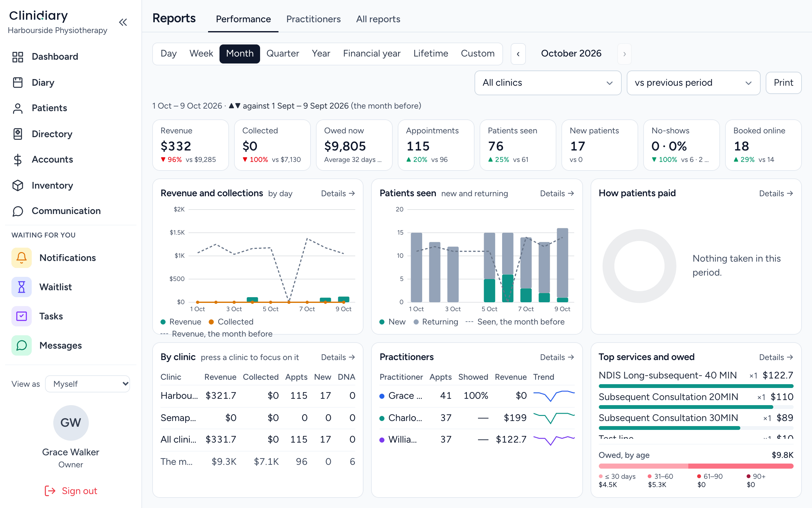Click the Owed by age bar
The image size is (812, 508).
(696, 466)
